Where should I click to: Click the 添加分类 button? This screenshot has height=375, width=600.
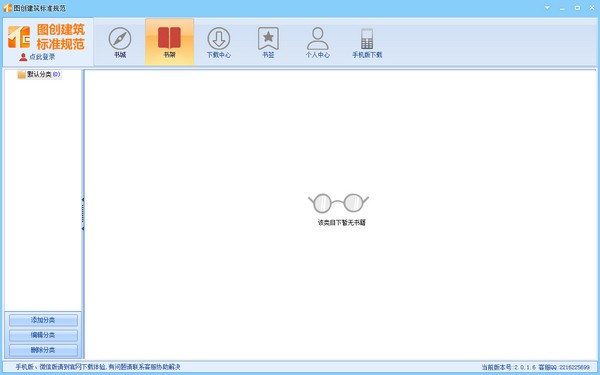coord(43,320)
